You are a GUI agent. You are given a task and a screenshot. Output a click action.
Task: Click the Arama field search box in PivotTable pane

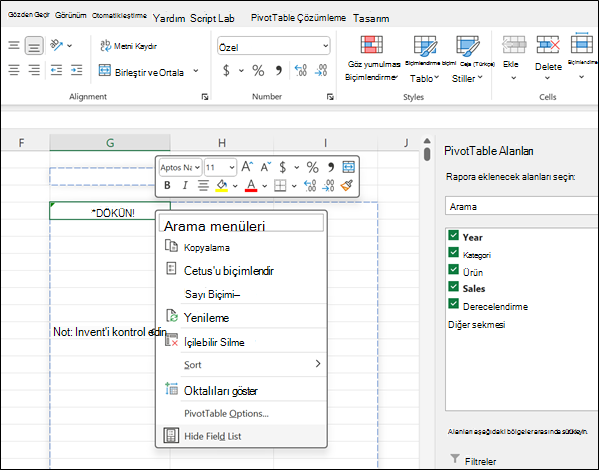point(522,206)
